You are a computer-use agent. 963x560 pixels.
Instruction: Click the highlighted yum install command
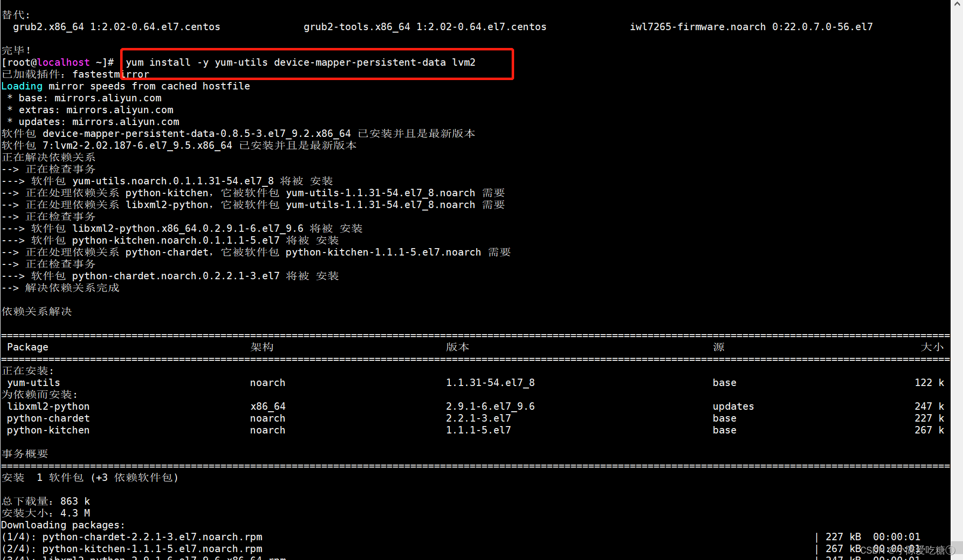point(300,63)
